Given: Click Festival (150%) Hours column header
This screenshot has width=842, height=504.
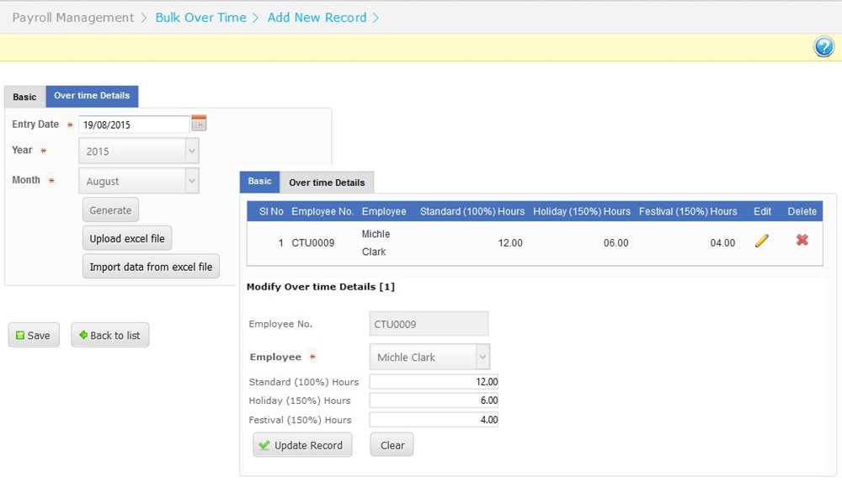Looking at the screenshot, I should pyautogui.click(x=688, y=211).
